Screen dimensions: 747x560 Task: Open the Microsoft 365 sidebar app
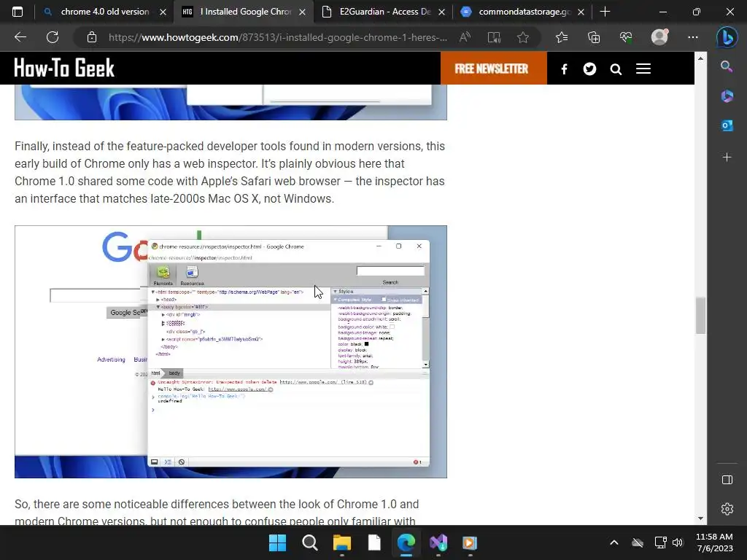pos(727,96)
